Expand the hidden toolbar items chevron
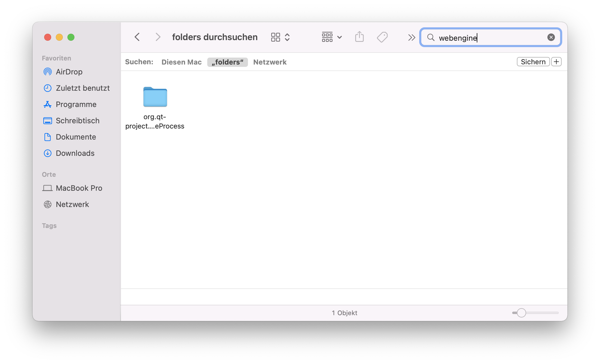The width and height of the screenshot is (600, 364). [411, 37]
